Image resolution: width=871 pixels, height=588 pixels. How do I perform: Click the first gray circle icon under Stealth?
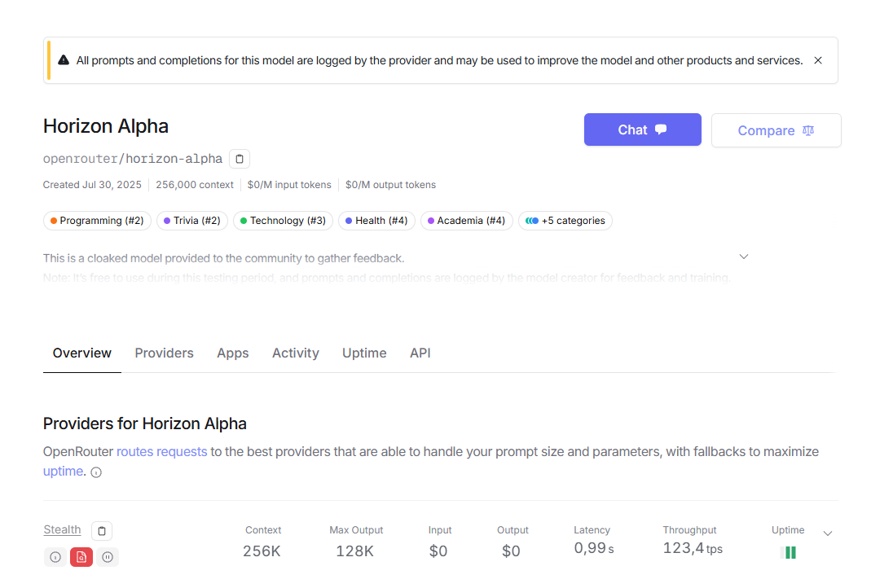pos(55,557)
